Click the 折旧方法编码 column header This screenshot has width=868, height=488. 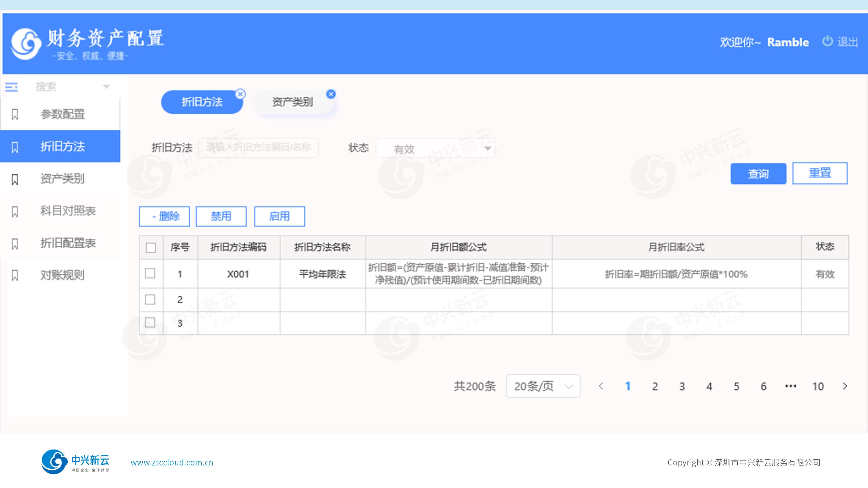point(239,247)
